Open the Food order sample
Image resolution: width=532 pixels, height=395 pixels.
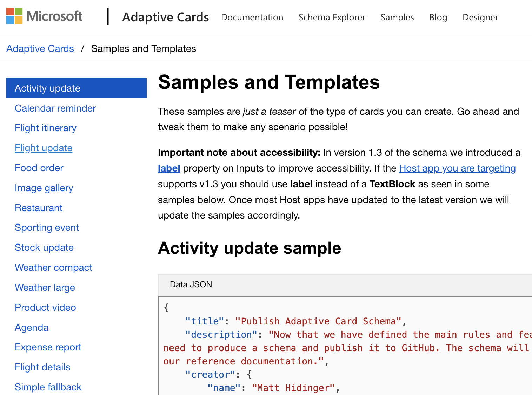click(39, 168)
